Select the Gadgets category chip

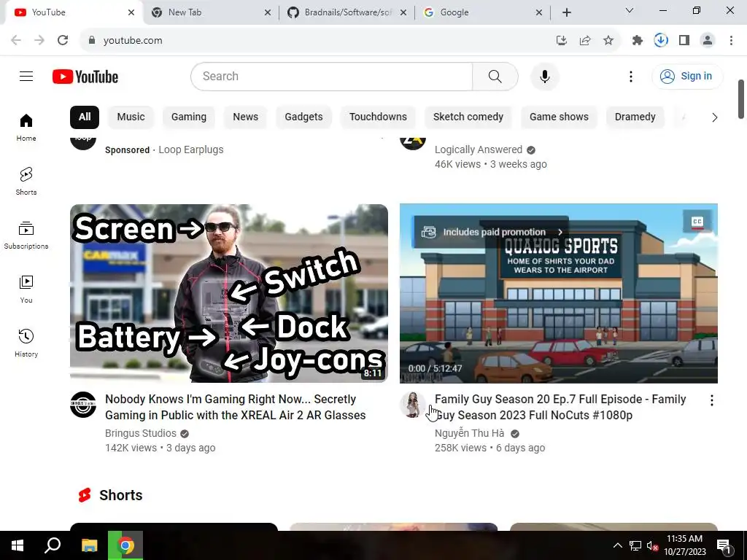point(303,117)
